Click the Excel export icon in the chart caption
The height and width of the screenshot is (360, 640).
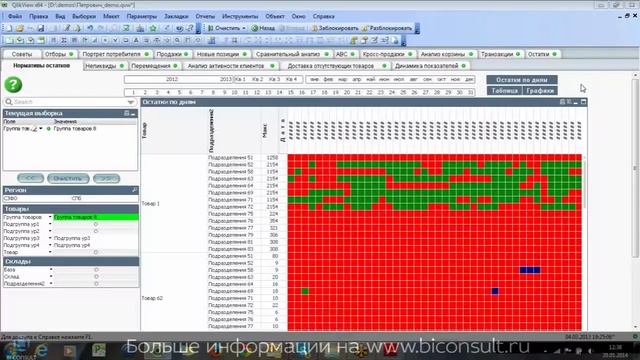click(569, 102)
